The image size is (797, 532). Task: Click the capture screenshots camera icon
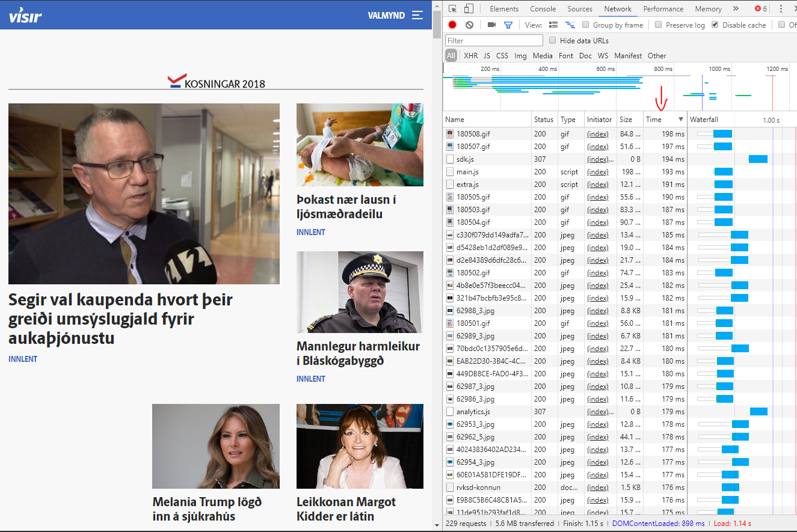(x=491, y=25)
